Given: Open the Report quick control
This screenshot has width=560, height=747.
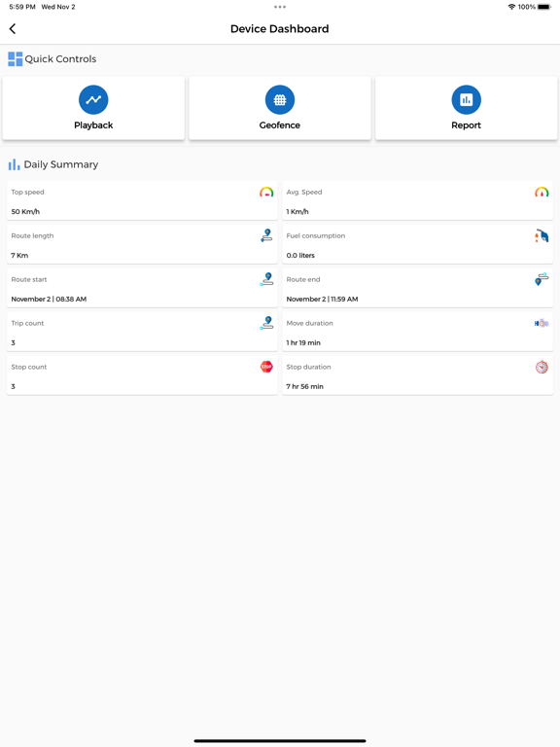Looking at the screenshot, I should pyautogui.click(x=466, y=108).
